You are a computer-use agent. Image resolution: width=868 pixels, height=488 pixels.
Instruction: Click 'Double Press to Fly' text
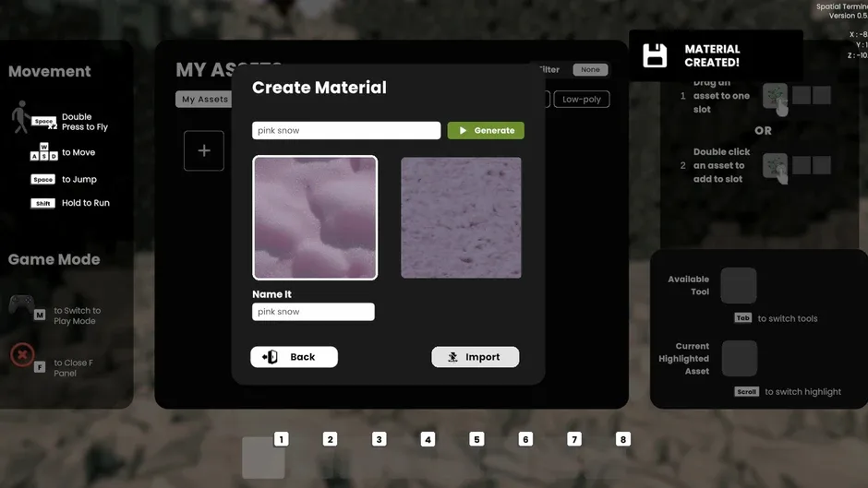pos(85,122)
